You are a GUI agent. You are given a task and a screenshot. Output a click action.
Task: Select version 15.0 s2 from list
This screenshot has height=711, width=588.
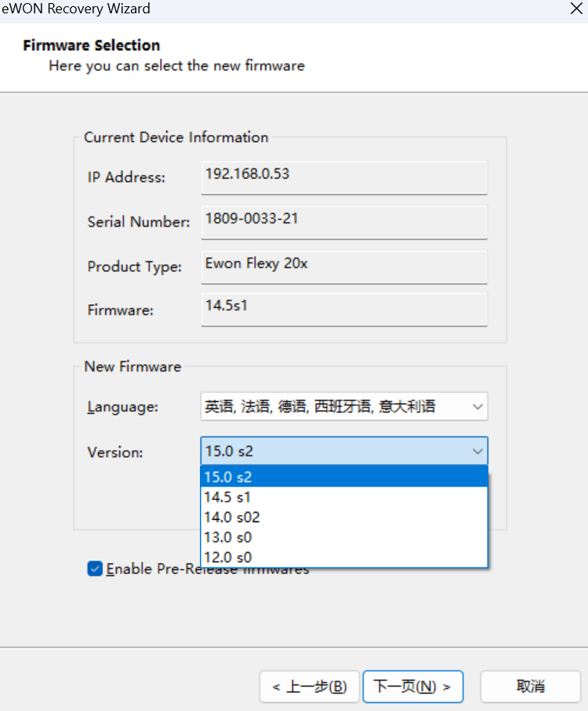[x=344, y=477]
